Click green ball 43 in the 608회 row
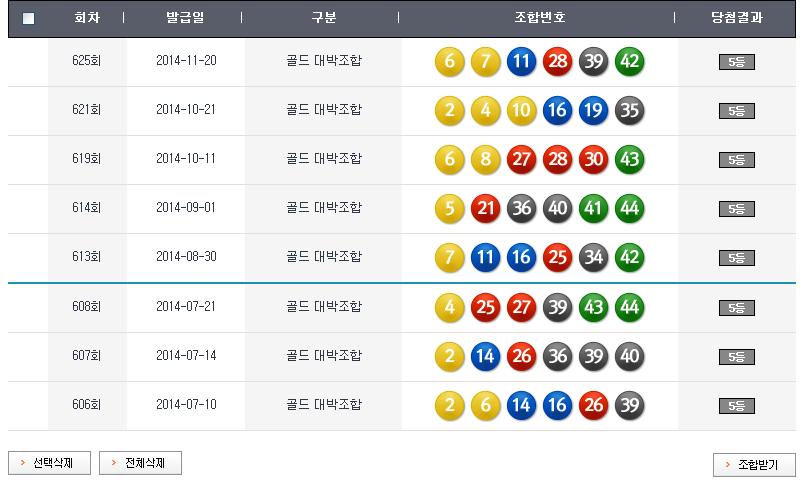This screenshot has height=492, width=805. click(x=594, y=307)
